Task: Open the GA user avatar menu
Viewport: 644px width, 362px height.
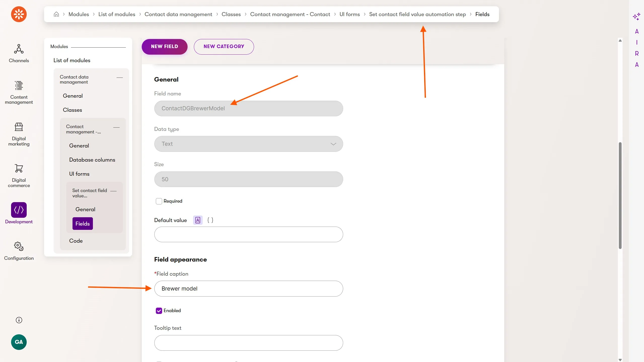Action: point(19,342)
